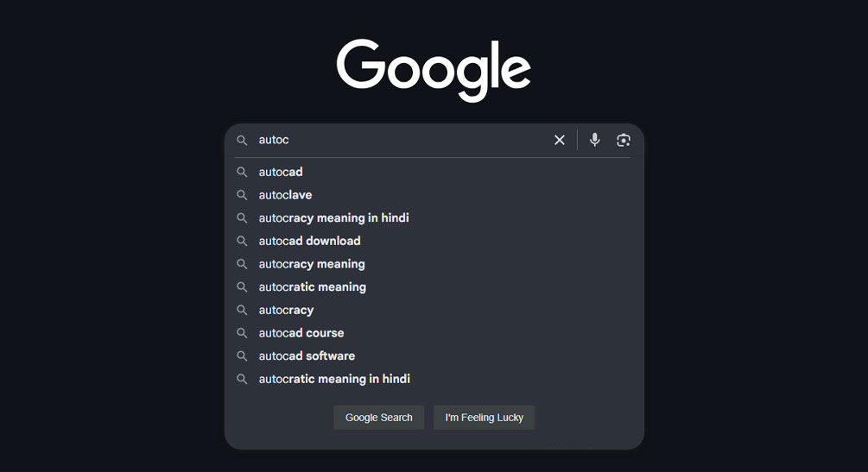Choose autocracy meaning in hindi suggestion

[434, 218]
